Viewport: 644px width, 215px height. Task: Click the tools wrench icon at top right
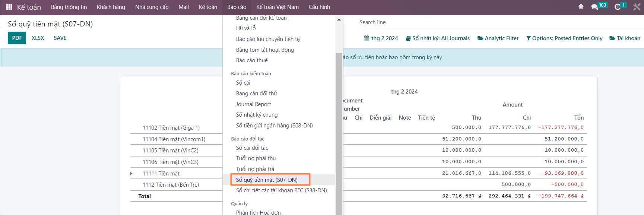click(637, 7)
